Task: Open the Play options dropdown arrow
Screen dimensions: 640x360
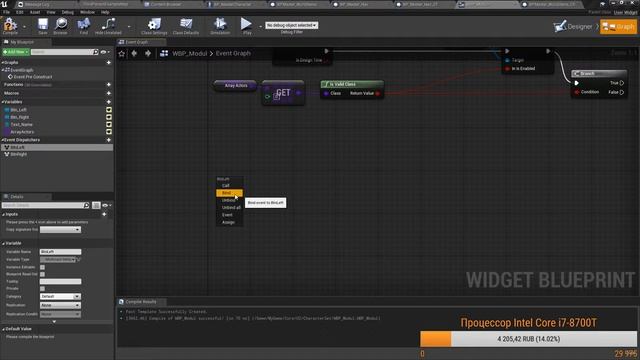Action: (x=260, y=27)
